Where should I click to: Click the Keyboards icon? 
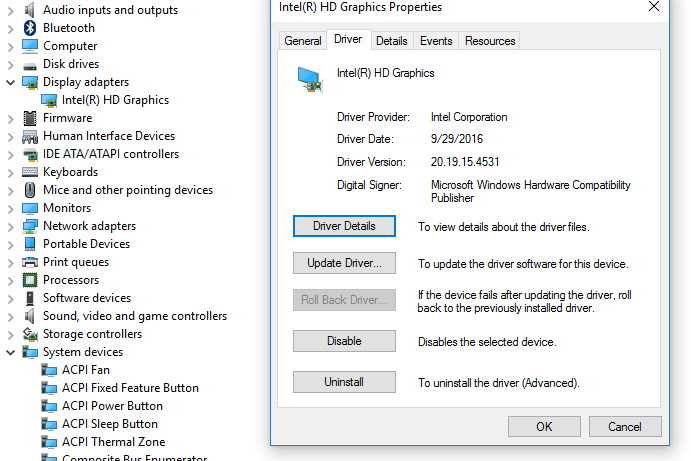pyautogui.click(x=30, y=172)
